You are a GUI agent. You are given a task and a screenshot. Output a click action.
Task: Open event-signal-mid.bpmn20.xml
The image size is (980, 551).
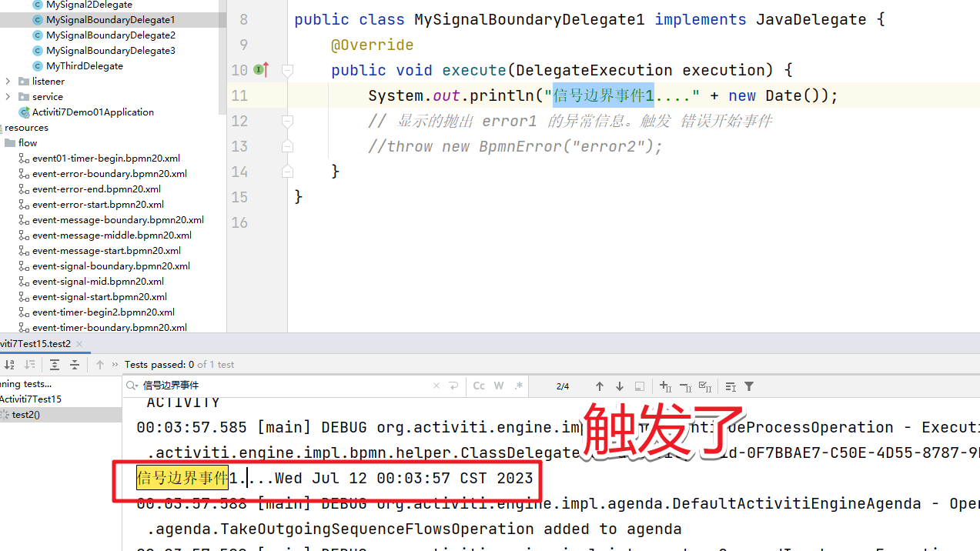tap(98, 282)
